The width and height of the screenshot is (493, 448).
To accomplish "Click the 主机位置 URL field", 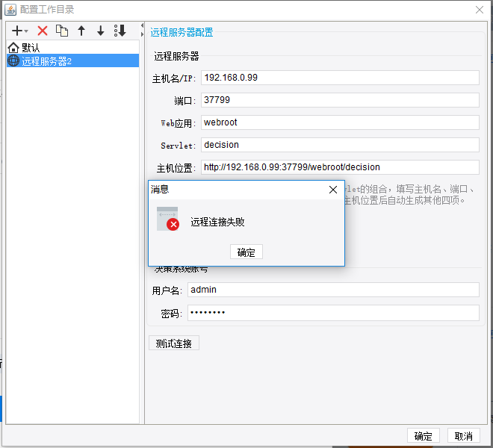I will [x=340, y=167].
